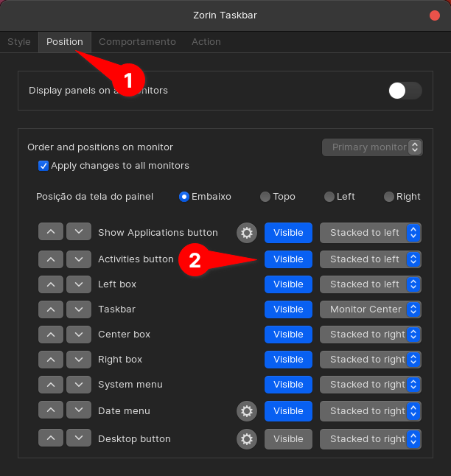
Task: Move Left box up
Action: 51,284
